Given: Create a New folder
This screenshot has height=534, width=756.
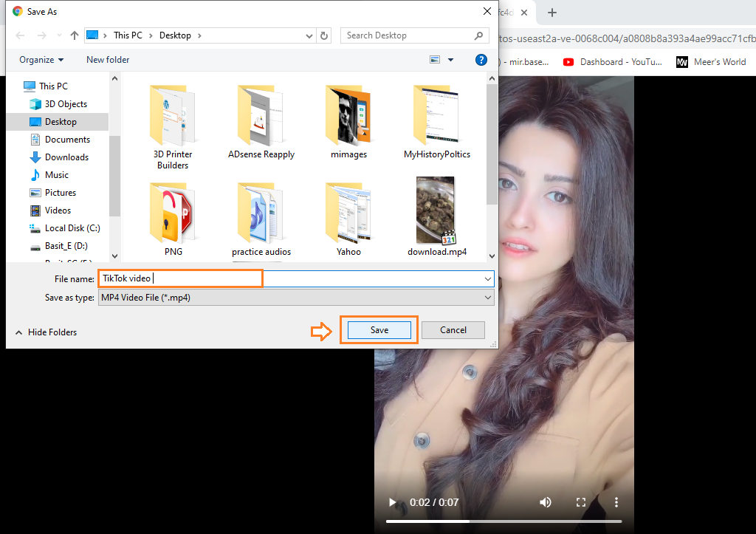Looking at the screenshot, I should tap(108, 60).
